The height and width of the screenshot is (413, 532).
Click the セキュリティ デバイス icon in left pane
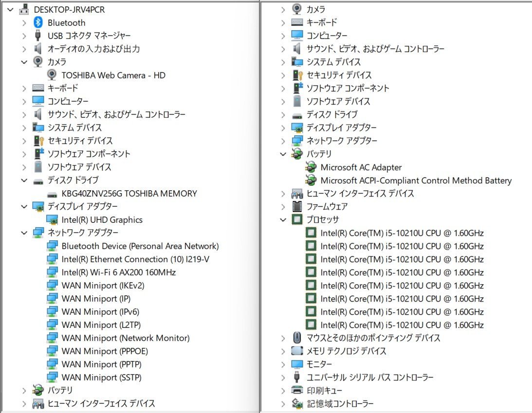click(x=38, y=141)
